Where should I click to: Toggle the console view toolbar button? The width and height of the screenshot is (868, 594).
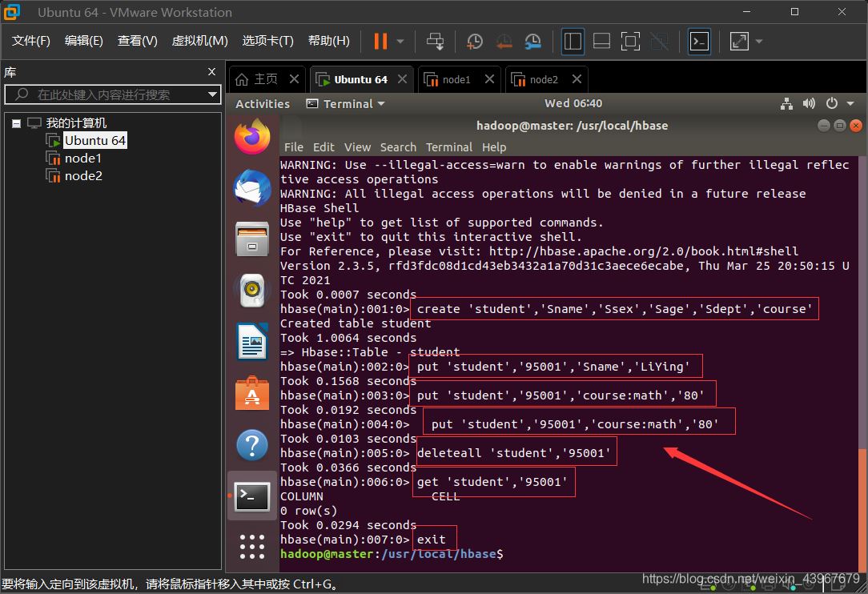tap(699, 41)
